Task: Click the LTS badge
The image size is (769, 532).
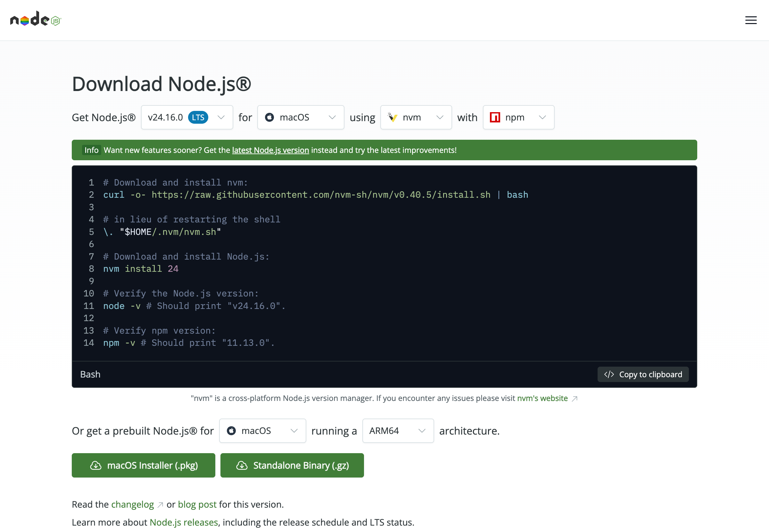Action: click(x=198, y=117)
